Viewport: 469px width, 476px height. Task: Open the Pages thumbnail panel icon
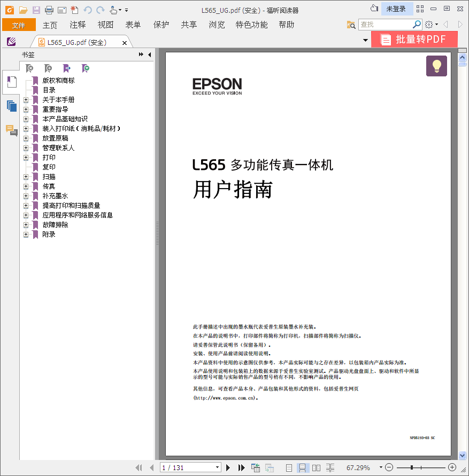[12, 106]
